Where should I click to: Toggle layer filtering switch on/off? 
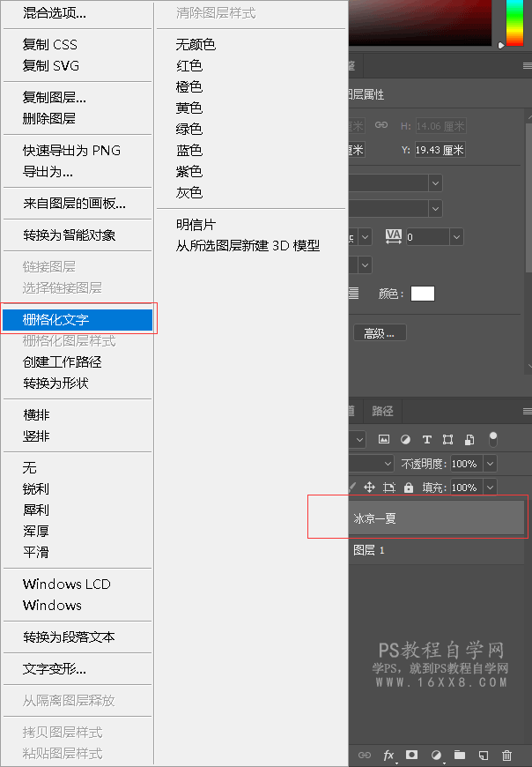pyautogui.click(x=493, y=439)
